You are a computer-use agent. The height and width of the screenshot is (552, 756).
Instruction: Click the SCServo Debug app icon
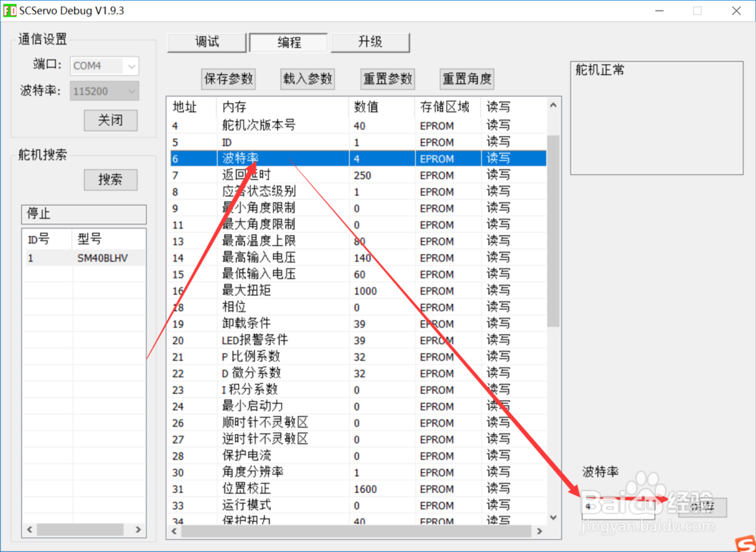point(10,11)
